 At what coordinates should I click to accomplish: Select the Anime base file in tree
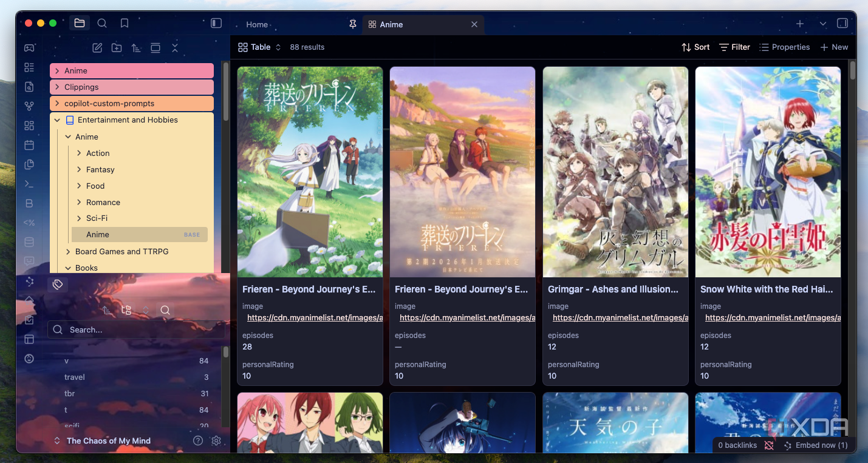click(140, 235)
